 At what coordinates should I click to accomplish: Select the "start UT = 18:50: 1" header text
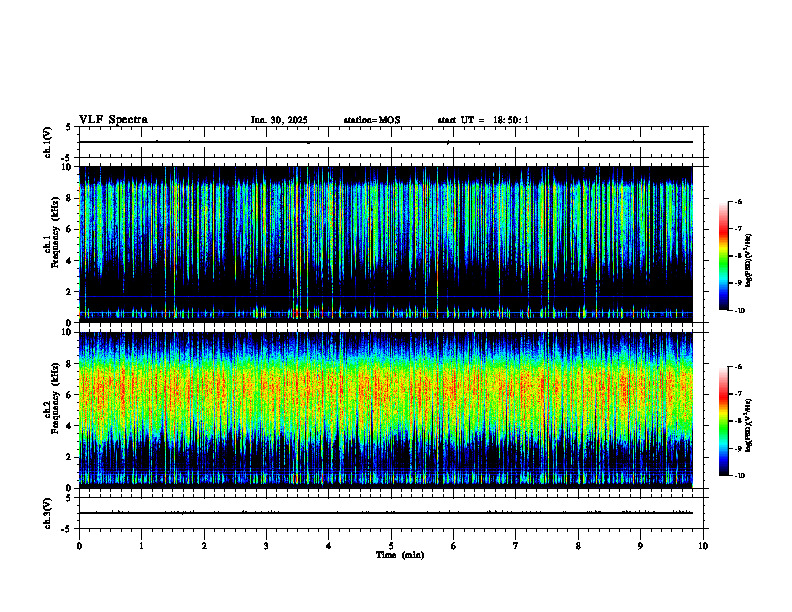[483, 120]
